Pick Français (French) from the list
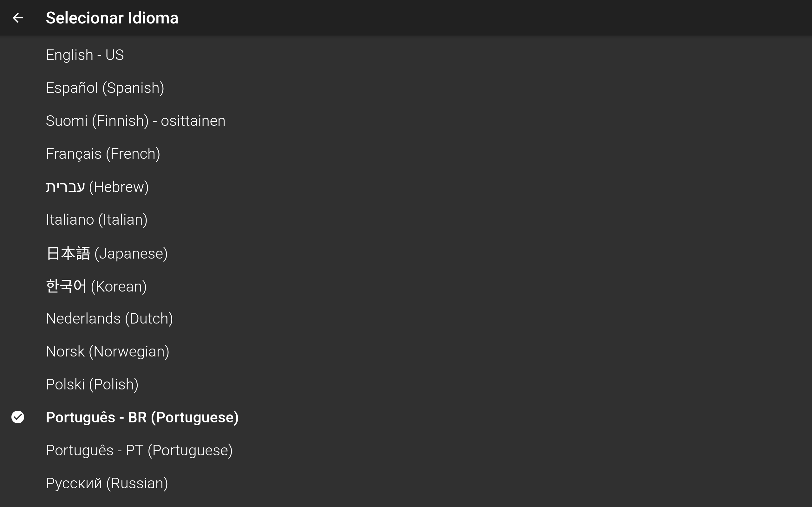 406,154
